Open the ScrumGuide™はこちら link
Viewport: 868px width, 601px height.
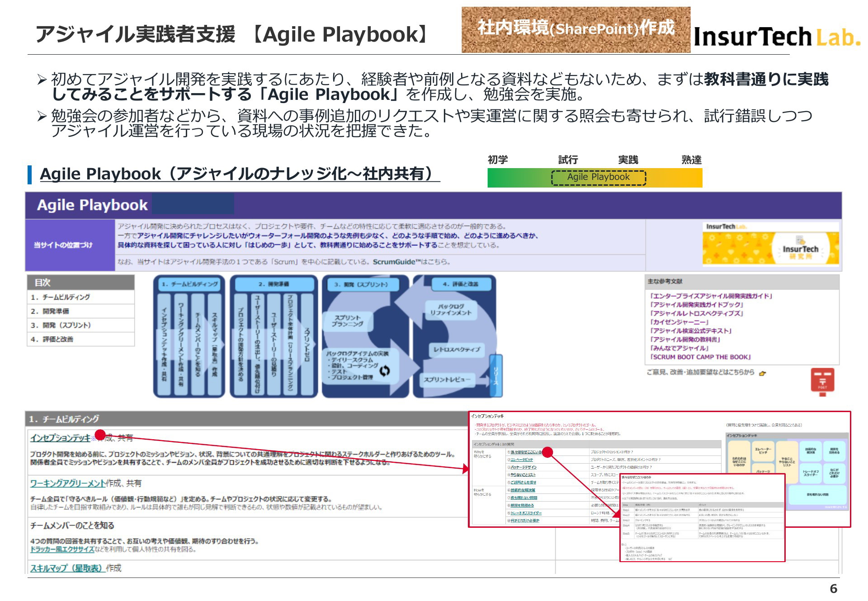click(411, 262)
